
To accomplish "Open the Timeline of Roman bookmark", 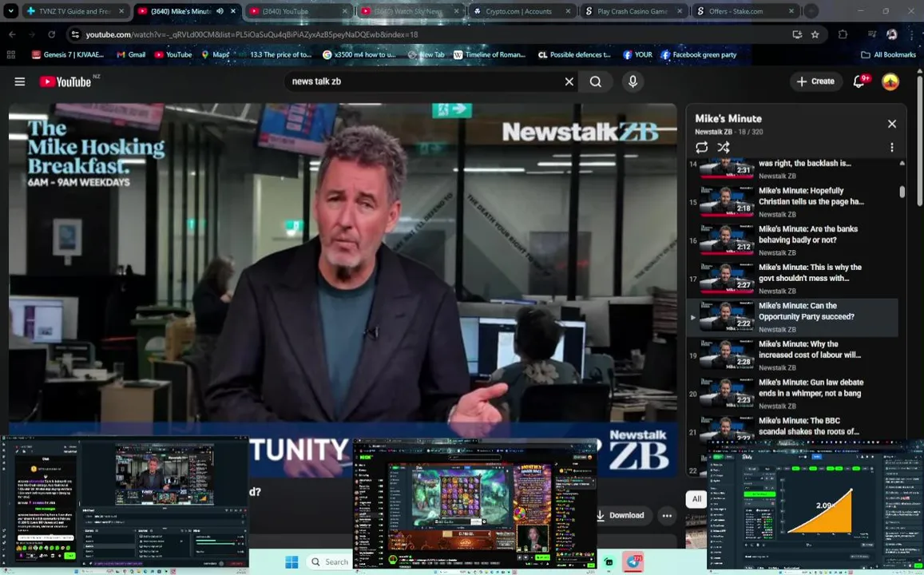I will (x=489, y=55).
